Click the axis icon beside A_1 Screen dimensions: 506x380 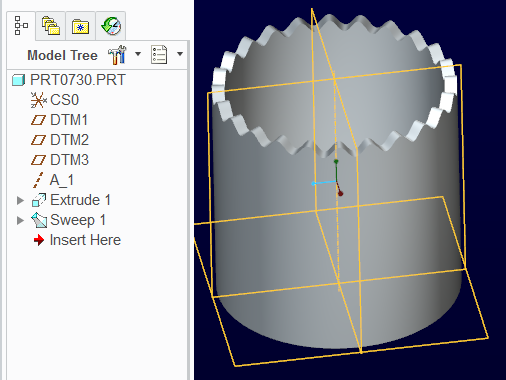tap(38, 180)
